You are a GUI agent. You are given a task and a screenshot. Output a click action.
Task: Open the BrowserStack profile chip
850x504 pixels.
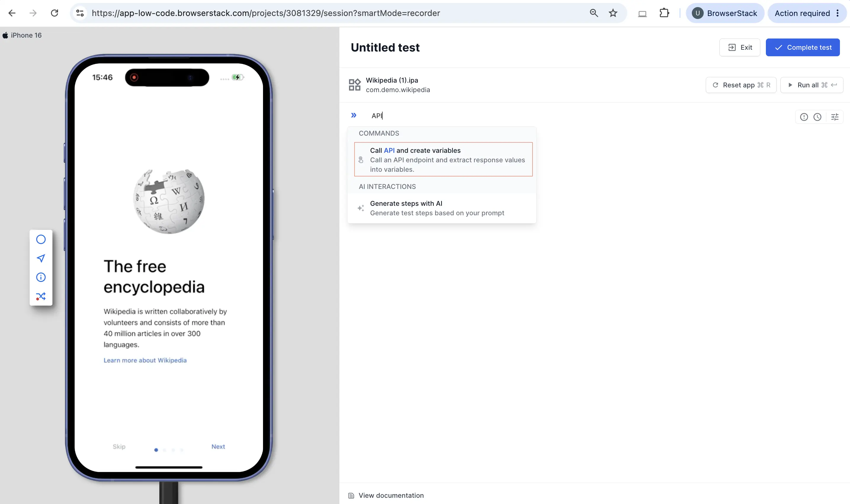pyautogui.click(x=725, y=13)
